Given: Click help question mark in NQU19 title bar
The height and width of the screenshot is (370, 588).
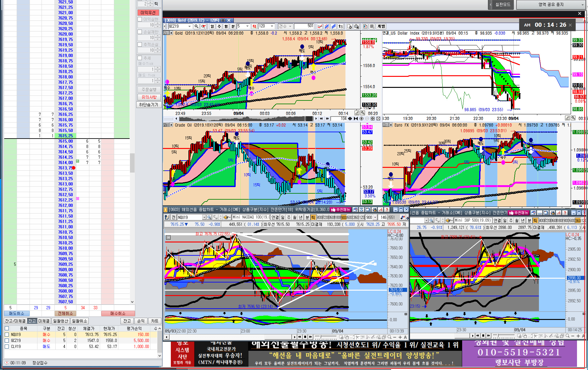Looking at the screenshot, I should tap(387, 209).
